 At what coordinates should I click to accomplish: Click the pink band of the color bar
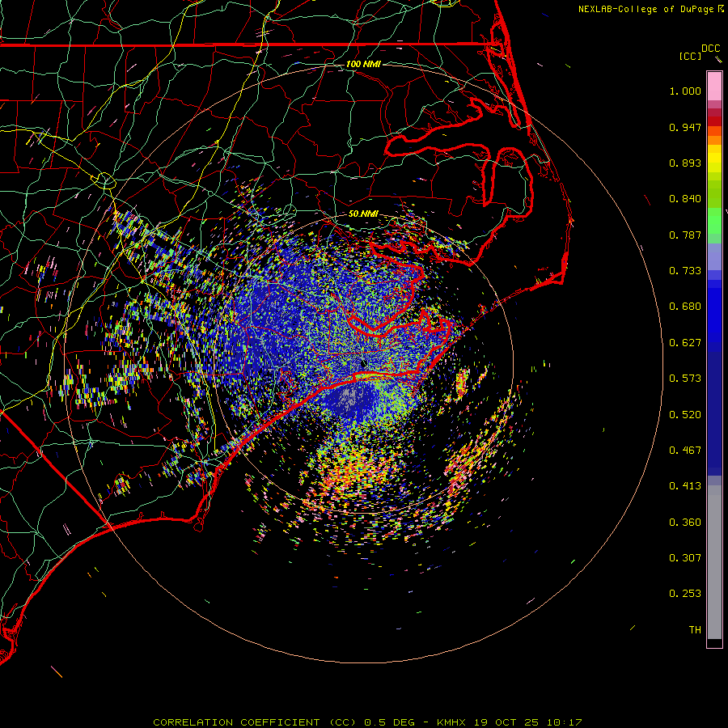pos(714,87)
